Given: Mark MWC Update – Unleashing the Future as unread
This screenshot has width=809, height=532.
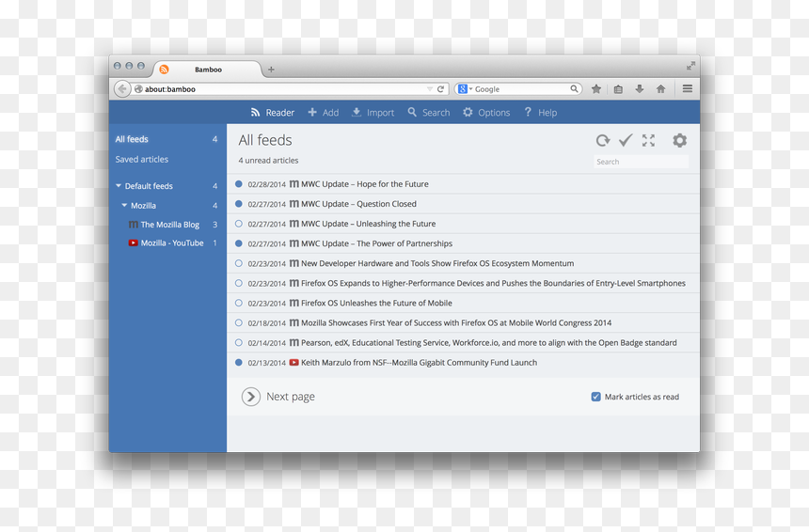Looking at the screenshot, I should pos(238,223).
